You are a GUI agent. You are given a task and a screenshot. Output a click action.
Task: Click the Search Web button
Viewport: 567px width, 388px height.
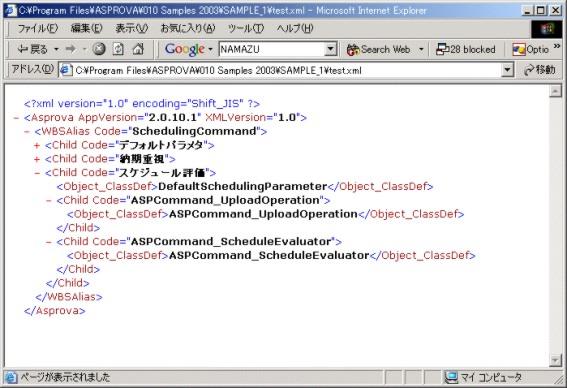[x=378, y=49]
